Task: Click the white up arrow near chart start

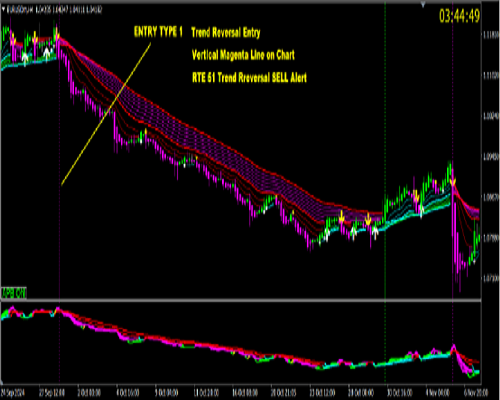Action: coord(25,58)
